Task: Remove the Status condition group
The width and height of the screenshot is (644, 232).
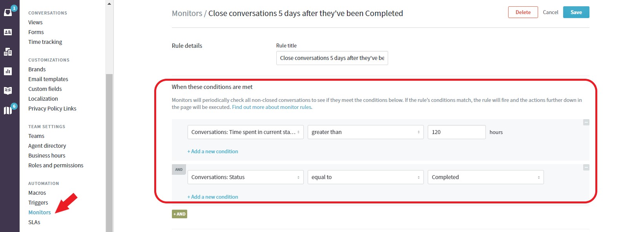Action: pyautogui.click(x=586, y=167)
